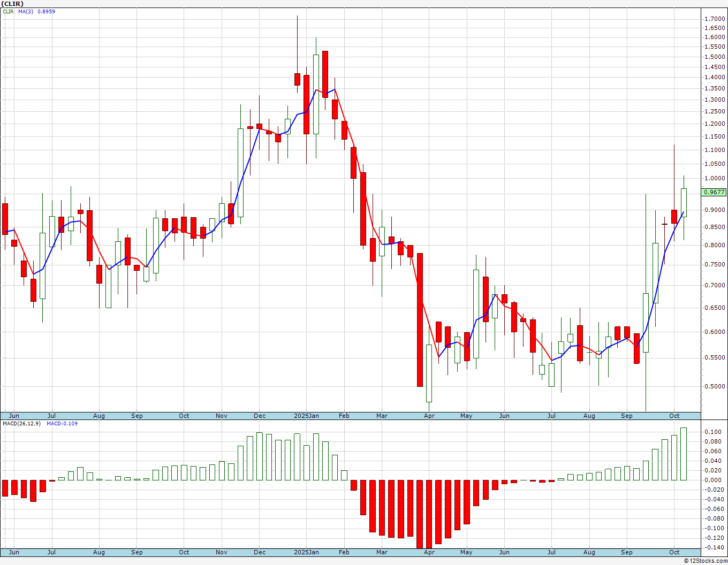
Task: Pick the 1.4000 price axis label
Action: (x=715, y=78)
